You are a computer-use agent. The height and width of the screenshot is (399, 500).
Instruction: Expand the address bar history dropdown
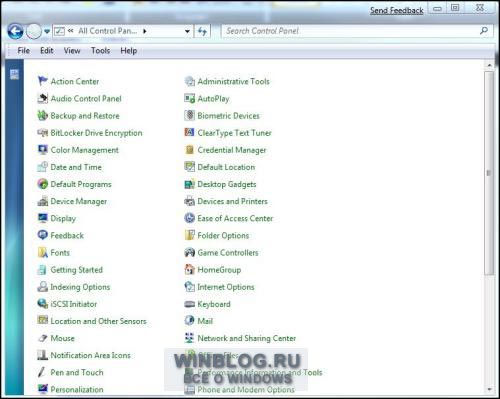[187, 31]
